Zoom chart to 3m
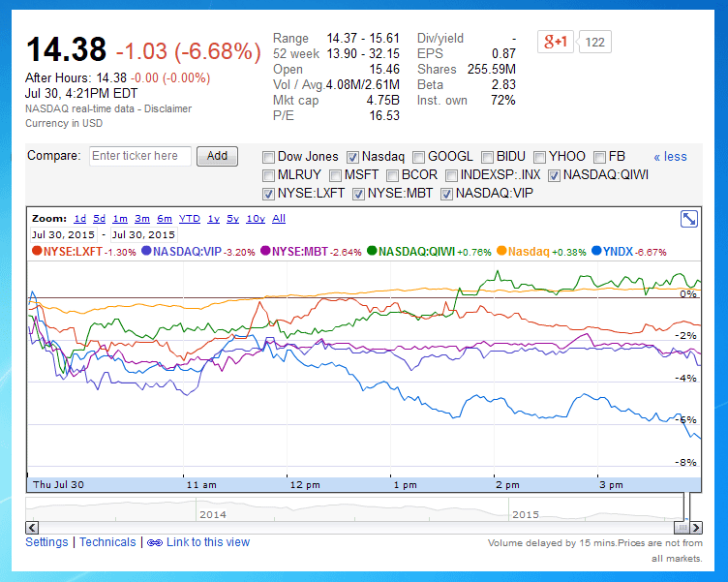The image size is (728, 582). tap(142, 219)
